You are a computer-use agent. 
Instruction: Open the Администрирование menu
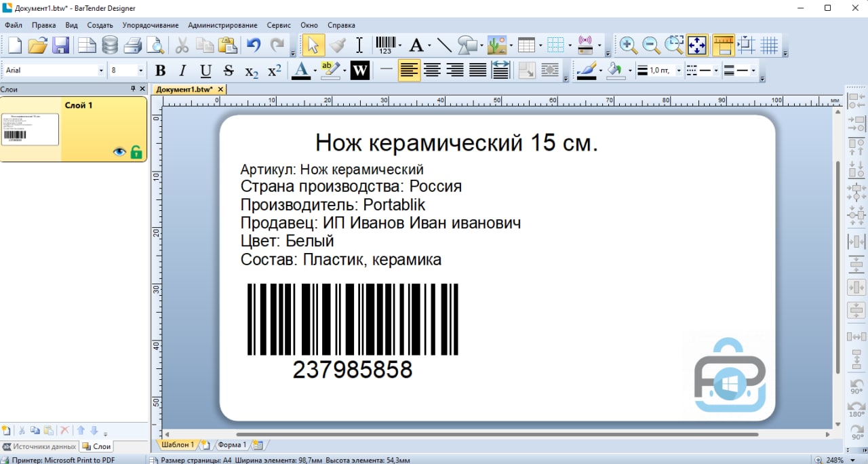click(222, 25)
